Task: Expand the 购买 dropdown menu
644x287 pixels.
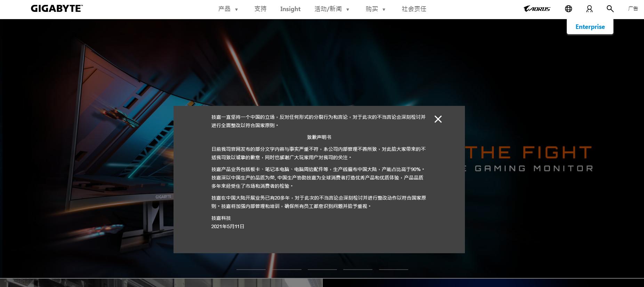Action: (376, 9)
